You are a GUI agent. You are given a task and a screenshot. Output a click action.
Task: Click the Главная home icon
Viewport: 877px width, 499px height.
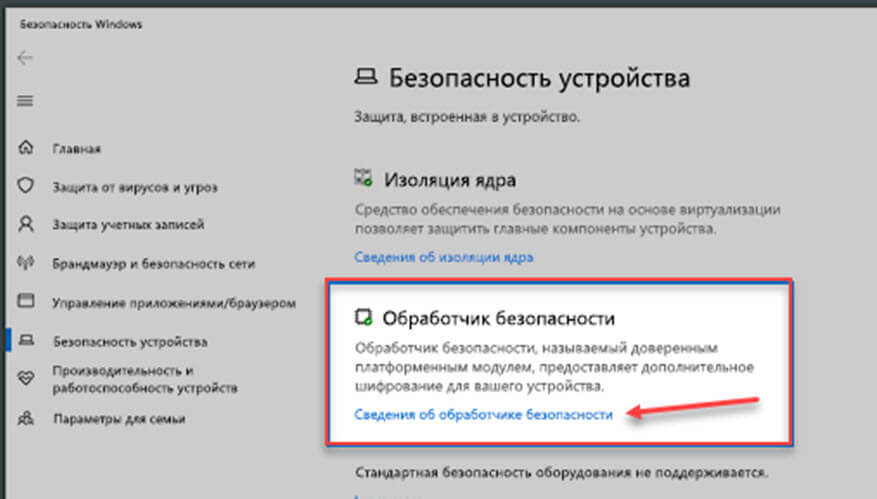coord(26,148)
